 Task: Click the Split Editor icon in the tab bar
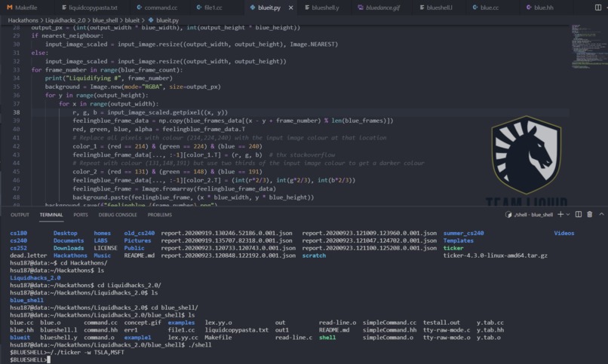click(598, 8)
